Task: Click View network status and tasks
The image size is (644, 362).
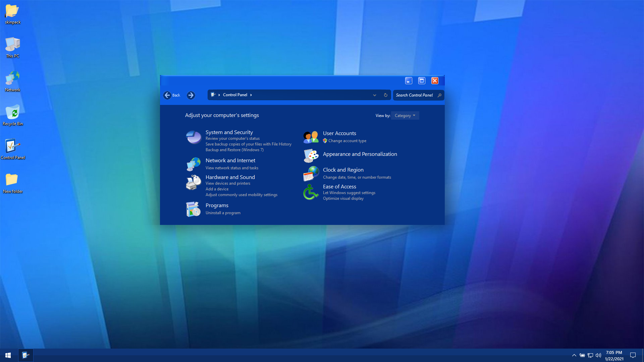Action: point(232,168)
